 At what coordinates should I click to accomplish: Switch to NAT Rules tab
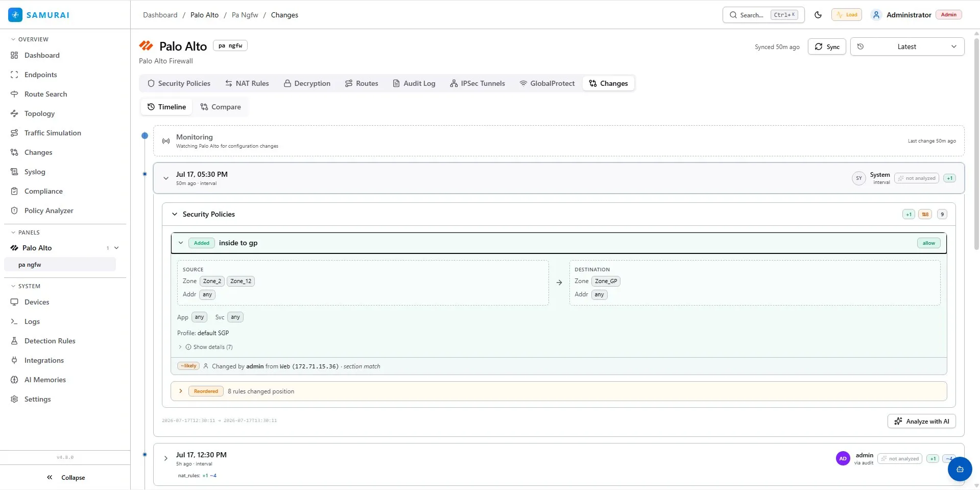click(247, 83)
